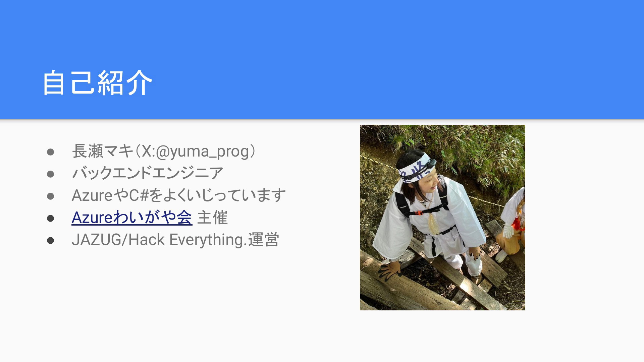644x362 pixels.
Task: Click the headlamp on the person's headband
Action: pyautogui.click(x=431, y=164)
